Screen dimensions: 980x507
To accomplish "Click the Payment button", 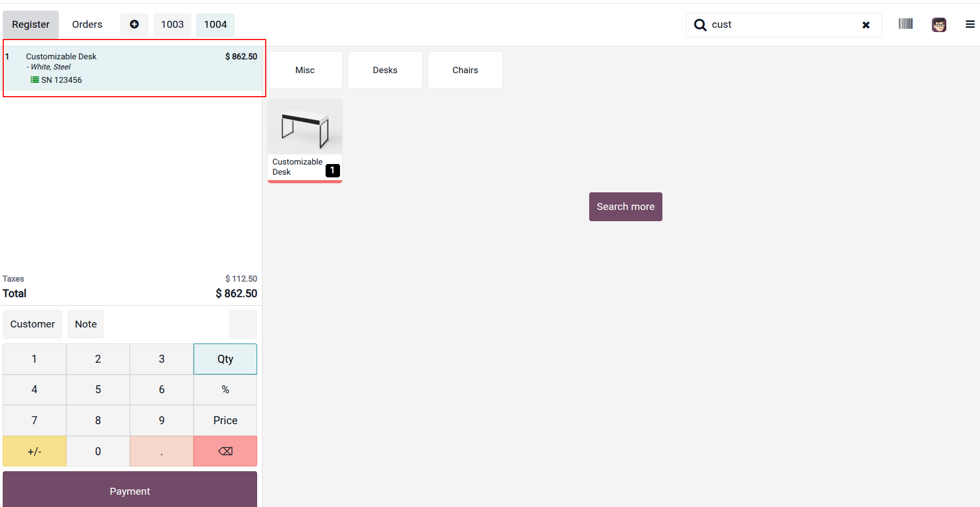I will coord(130,489).
